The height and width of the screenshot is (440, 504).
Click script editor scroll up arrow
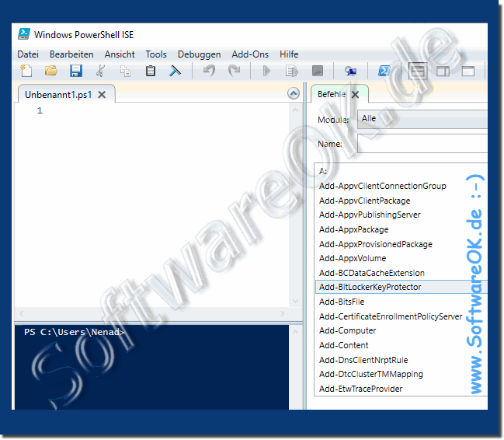(x=295, y=110)
